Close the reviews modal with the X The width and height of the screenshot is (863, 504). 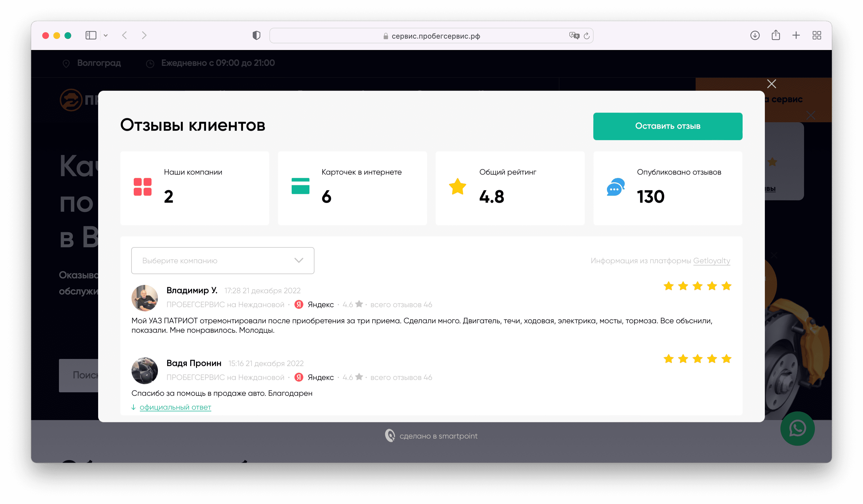pyautogui.click(x=771, y=84)
